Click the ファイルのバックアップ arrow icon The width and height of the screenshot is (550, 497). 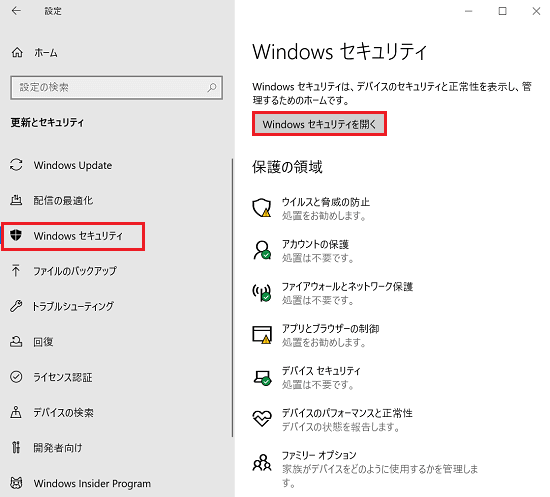tap(16, 270)
